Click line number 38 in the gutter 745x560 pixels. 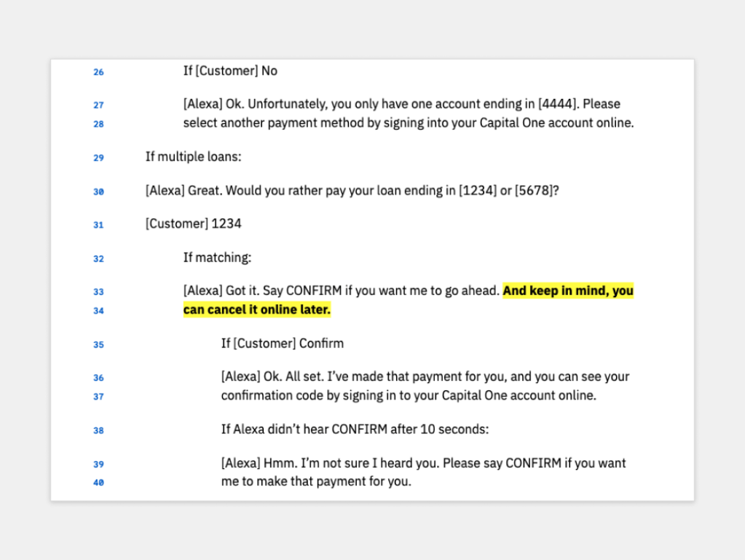click(98, 430)
